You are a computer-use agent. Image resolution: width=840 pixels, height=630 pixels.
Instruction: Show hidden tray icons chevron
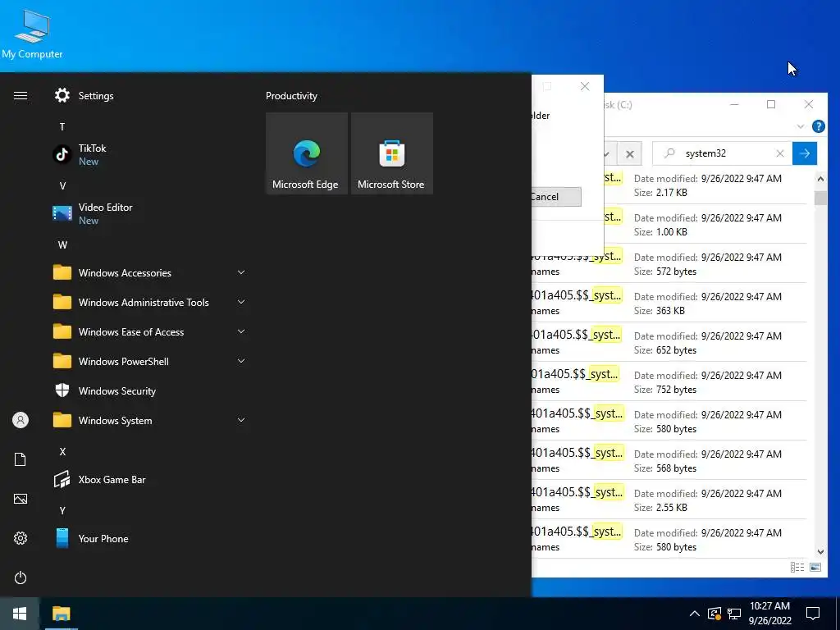(x=694, y=614)
